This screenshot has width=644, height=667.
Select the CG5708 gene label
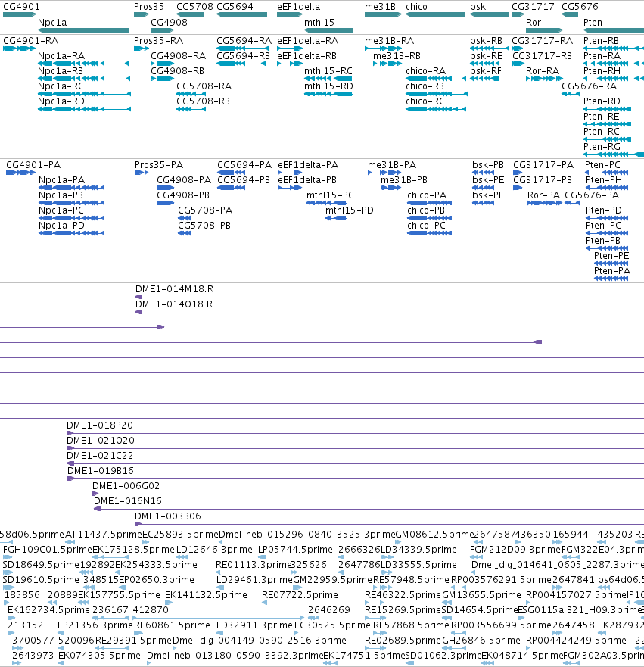194,7
